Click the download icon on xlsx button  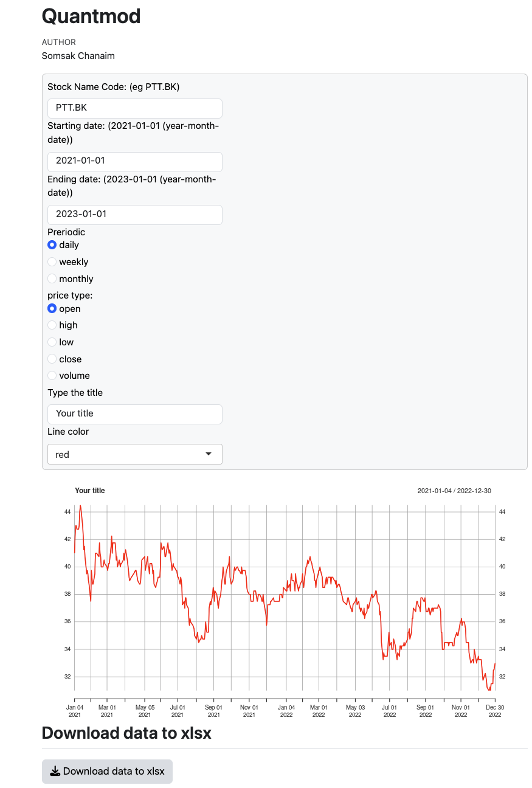pos(55,772)
